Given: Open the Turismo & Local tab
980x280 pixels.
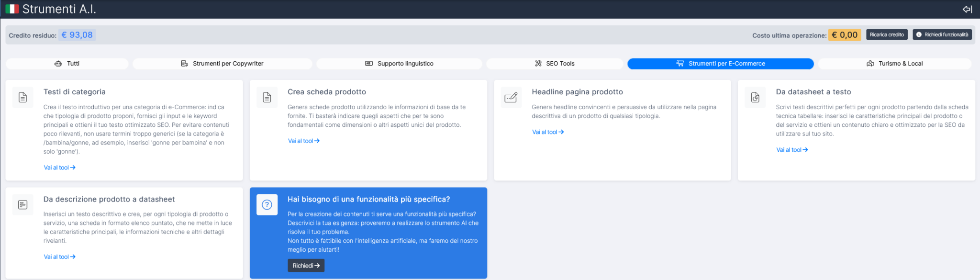Looking at the screenshot, I should 895,64.
